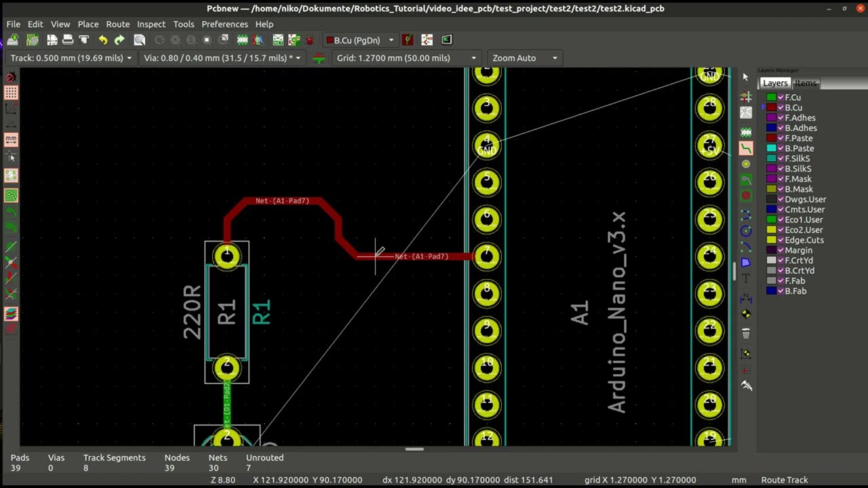Select the B.Fab layer name
868x488 pixels.
tap(796, 291)
